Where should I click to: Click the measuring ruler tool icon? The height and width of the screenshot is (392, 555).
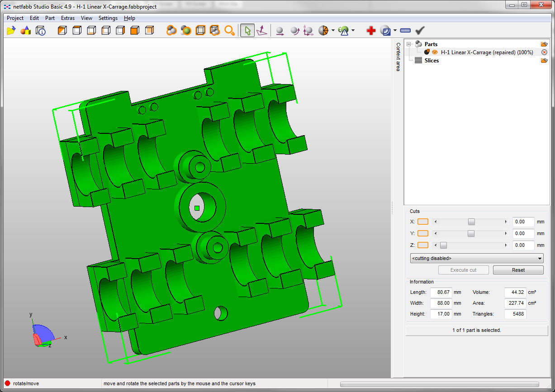(405, 31)
